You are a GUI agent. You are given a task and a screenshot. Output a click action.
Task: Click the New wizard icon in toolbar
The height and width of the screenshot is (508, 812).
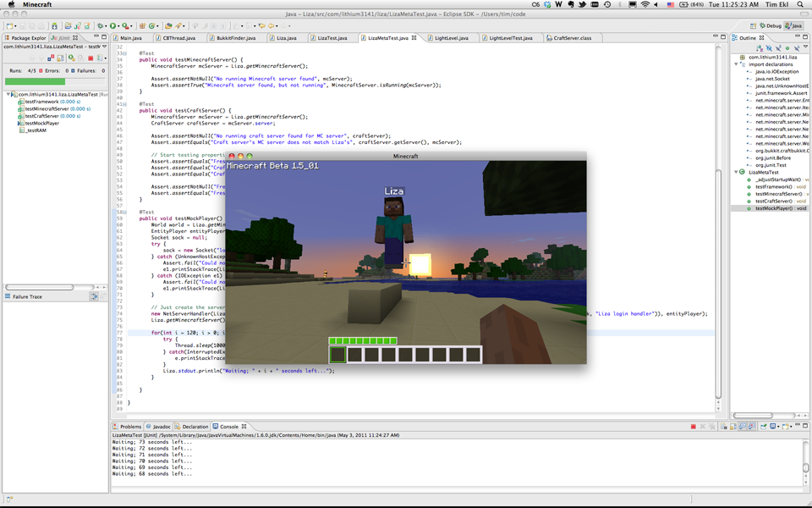(10, 26)
